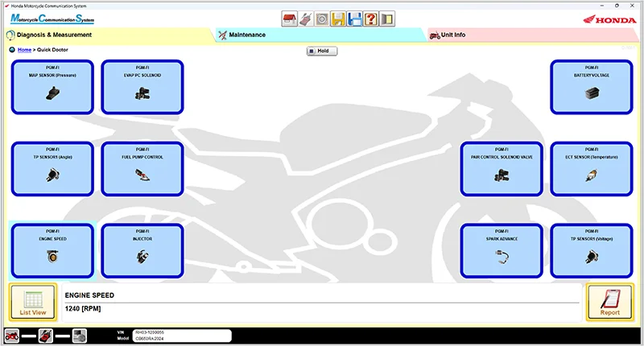Maximize the Honda Motorcycle Communication System window
Image resolution: width=644 pixels, height=346 pixels.
pos(617,6)
